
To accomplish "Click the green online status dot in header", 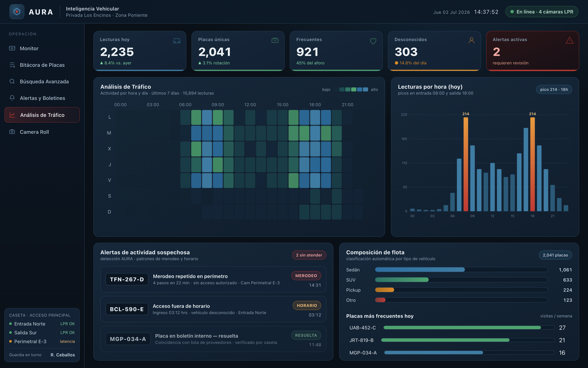I will (x=512, y=12).
